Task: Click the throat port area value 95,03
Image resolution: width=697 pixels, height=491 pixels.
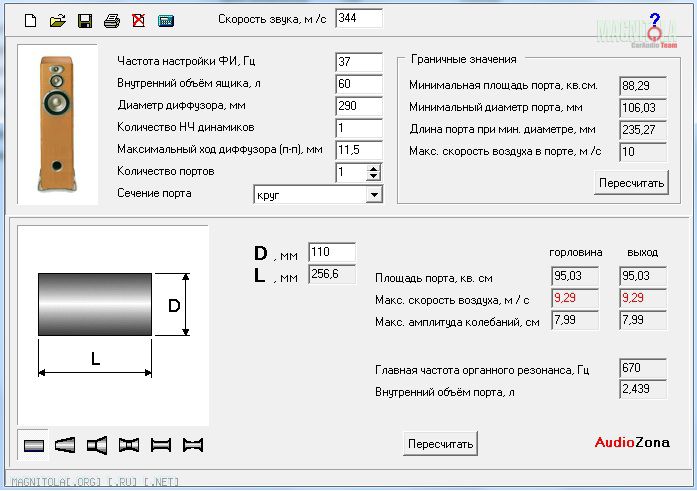Action: 575,276
